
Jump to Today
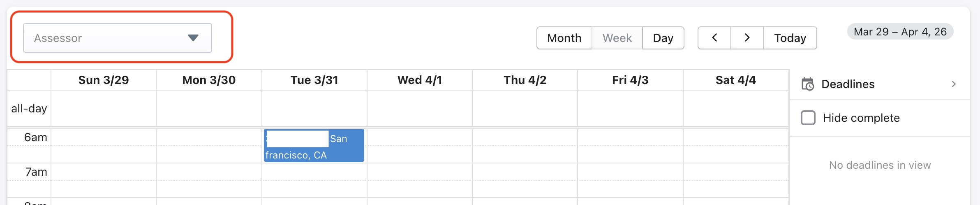790,38
